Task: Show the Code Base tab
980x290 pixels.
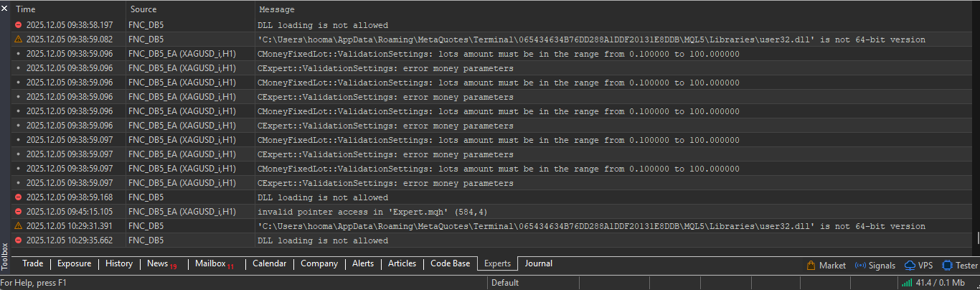Action: 450,263
